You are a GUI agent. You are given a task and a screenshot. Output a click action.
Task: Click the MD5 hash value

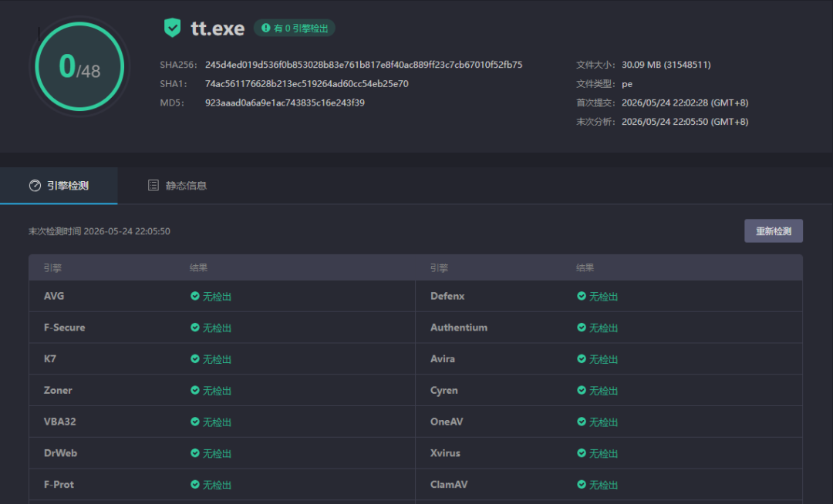(x=285, y=103)
